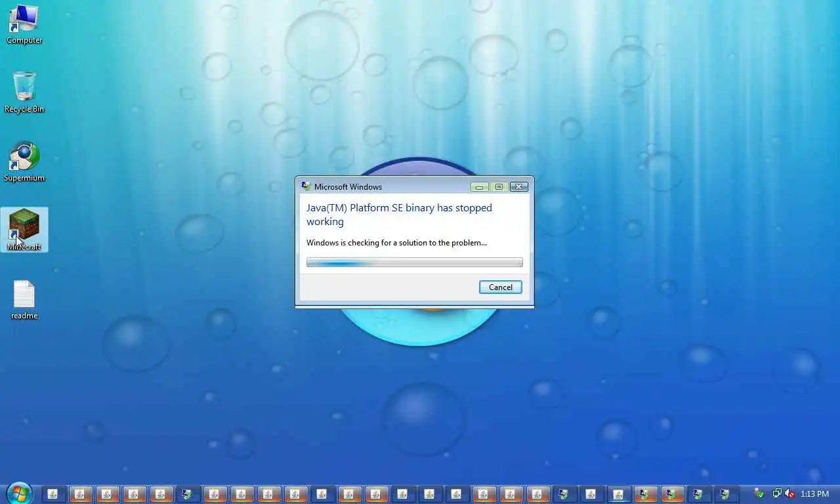Select the Recycle Bin desktop icon
Image resolution: width=840 pixels, height=504 pixels.
point(24,93)
